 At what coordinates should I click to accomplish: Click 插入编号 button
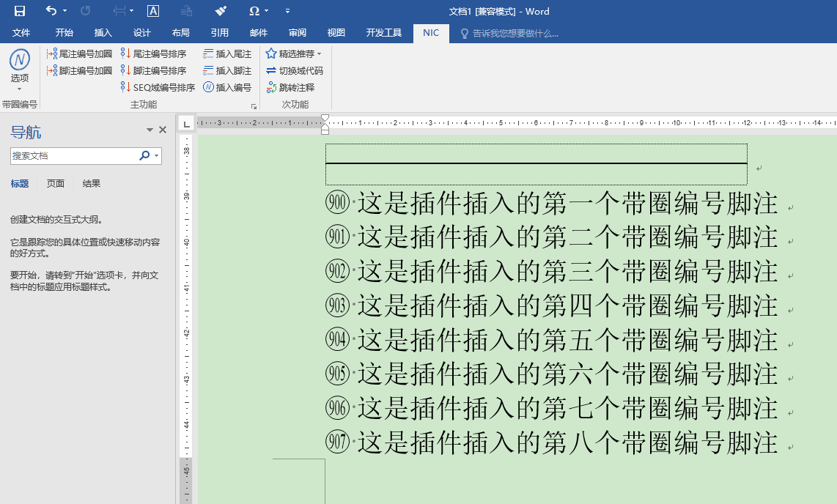tap(227, 87)
